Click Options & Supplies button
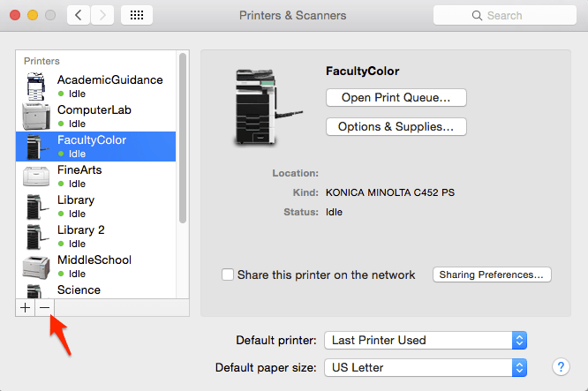Screen dimensions: 588x391 tap(396, 127)
